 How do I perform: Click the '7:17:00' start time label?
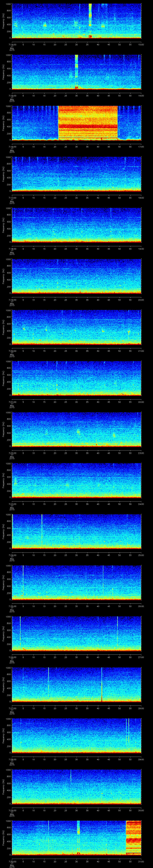[x=12, y=197]
